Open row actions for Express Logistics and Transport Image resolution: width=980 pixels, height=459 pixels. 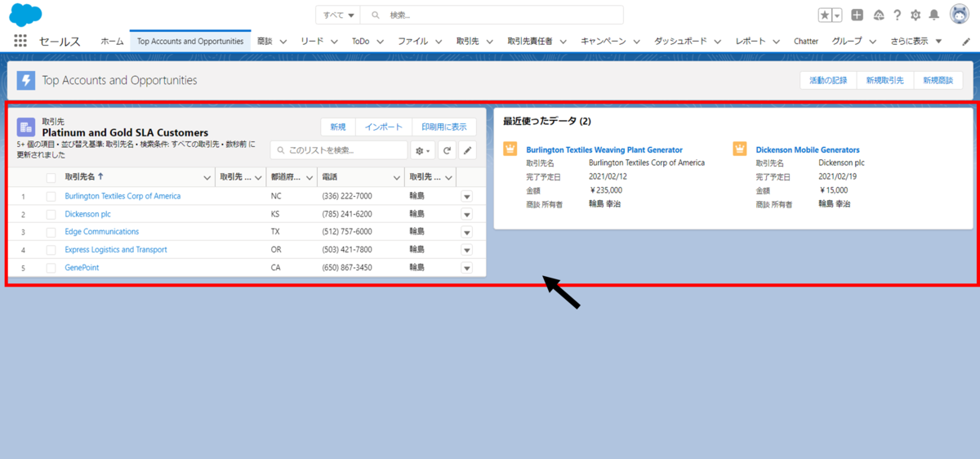click(x=467, y=250)
